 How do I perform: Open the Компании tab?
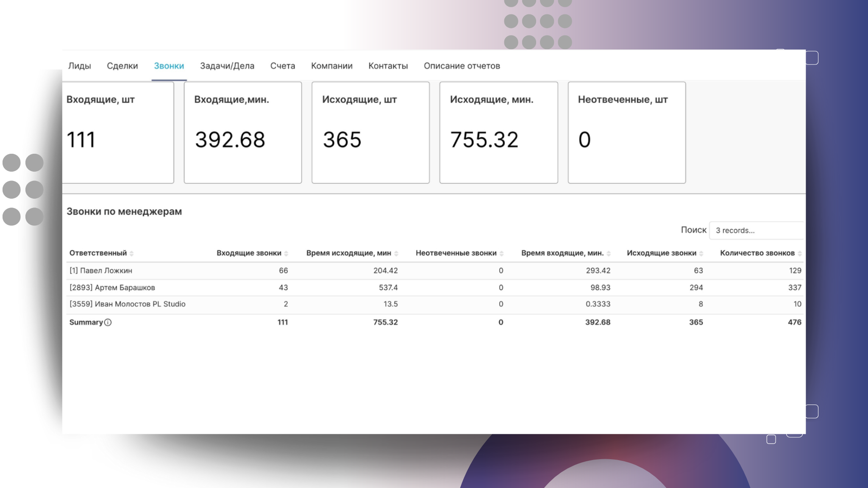(x=332, y=66)
